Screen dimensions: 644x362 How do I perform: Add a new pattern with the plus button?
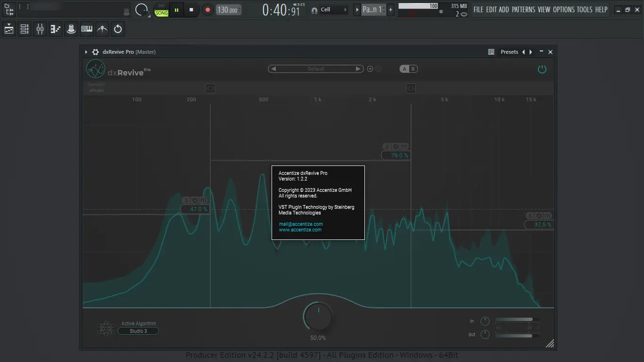(390, 9)
